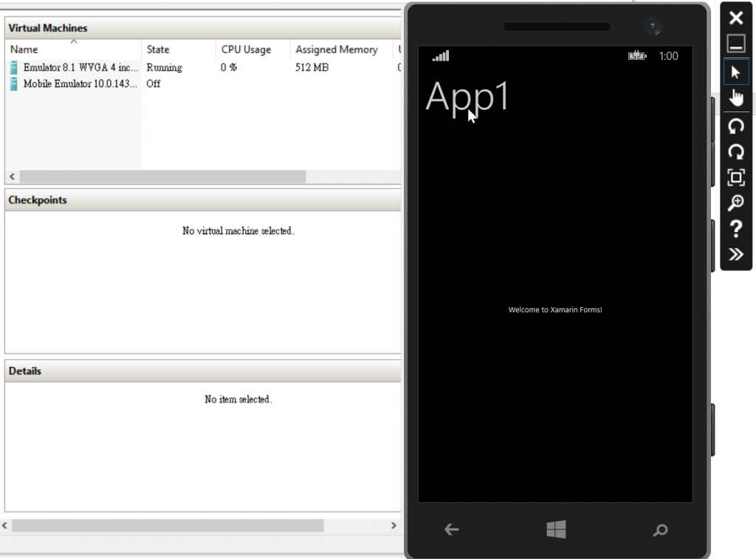
Task: Select Mobile Emulator 10.0.143 row
Action: 203,84
